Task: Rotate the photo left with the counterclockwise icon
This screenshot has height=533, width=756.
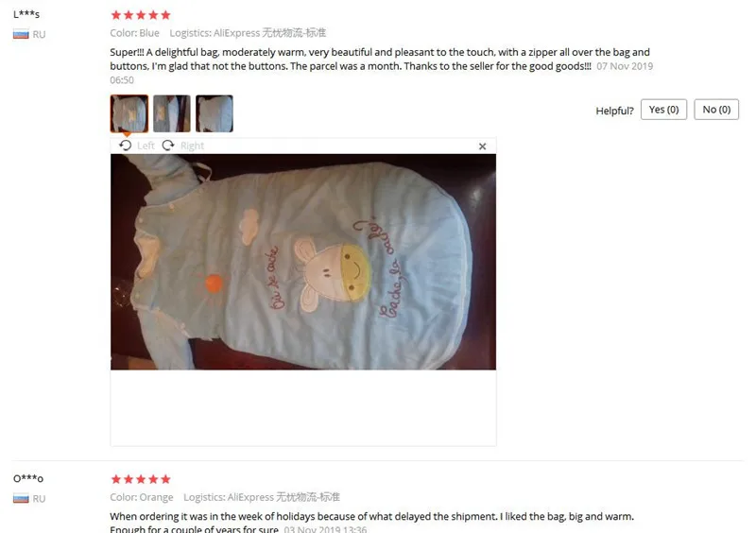Action: 126,146
